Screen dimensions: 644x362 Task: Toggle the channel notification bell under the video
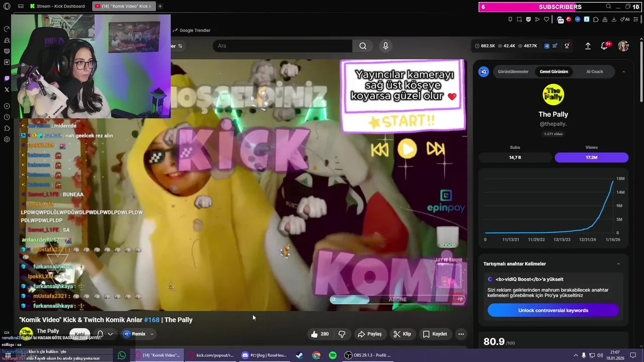(100, 334)
